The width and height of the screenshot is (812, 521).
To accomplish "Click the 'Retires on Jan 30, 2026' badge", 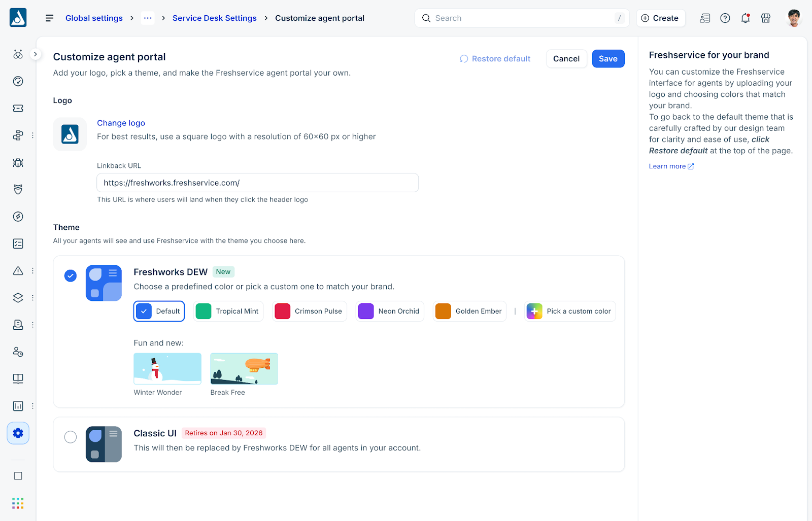I will point(224,433).
